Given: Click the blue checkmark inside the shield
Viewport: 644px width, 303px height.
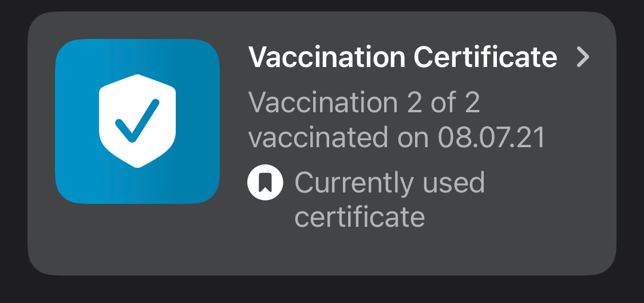Looking at the screenshot, I should coord(137,121).
